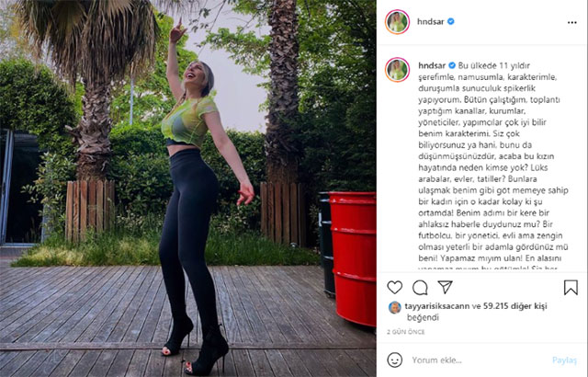This screenshot has height=377, width=588.
Task: Click the caption text beginning Bu ülkede
Action: pyautogui.click(x=493, y=167)
